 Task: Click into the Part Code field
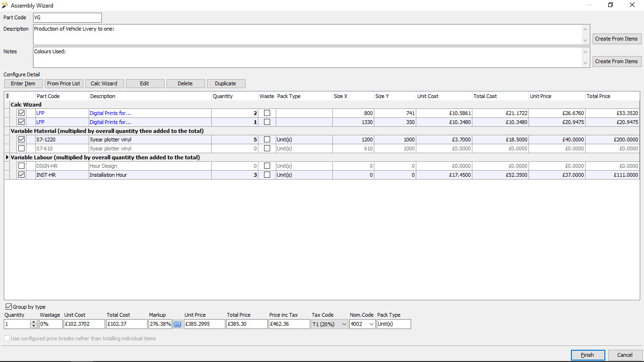[x=67, y=17]
